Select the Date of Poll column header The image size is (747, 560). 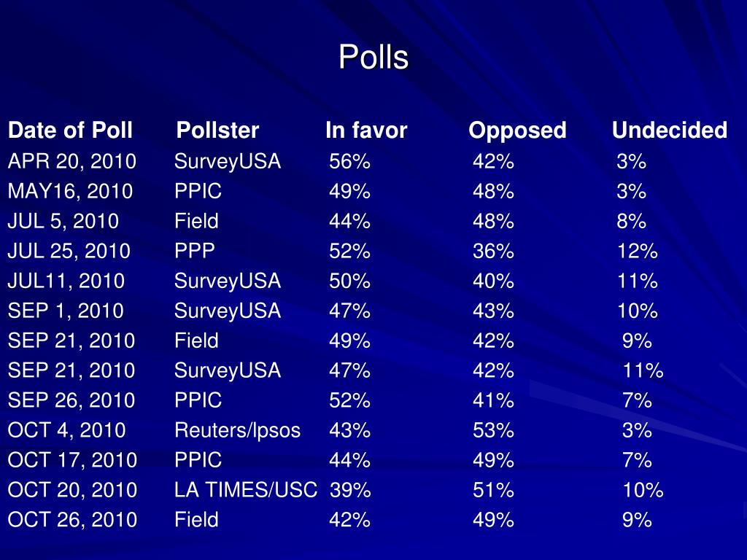[70, 131]
